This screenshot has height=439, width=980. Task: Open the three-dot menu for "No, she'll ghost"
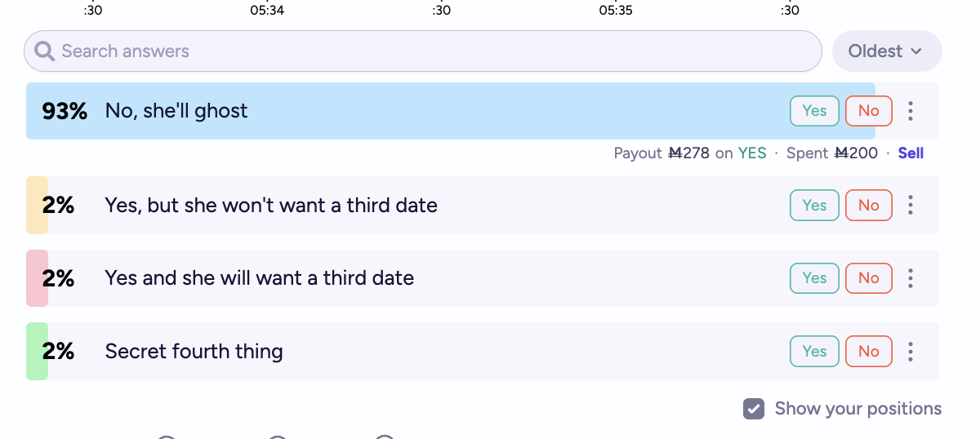coord(911,111)
